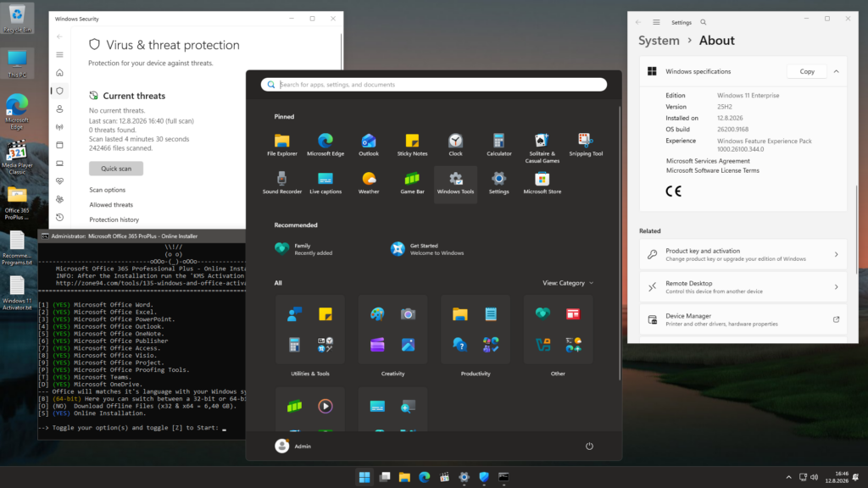The image size is (868, 488).
Task: Open the Clock app
Action: pyautogui.click(x=455, y=145)
